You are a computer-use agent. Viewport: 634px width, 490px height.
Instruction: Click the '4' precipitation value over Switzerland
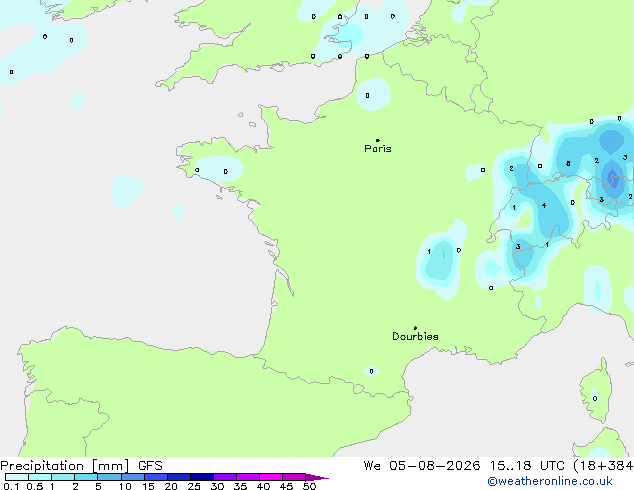[x=544, y=206]
